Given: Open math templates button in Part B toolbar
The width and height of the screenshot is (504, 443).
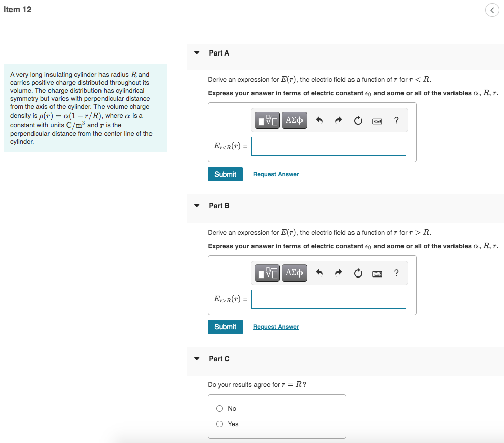Looking at the screenshot, I should tap(267, 273).
